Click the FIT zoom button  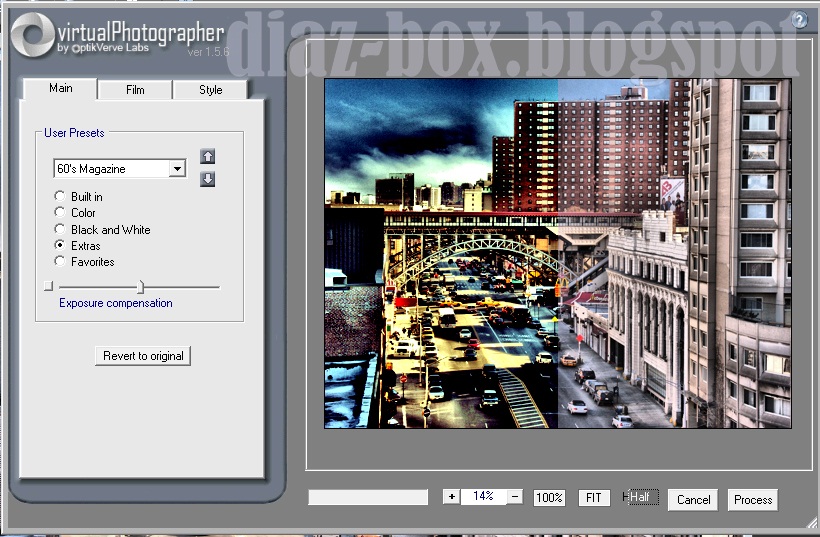click(594, 497)
